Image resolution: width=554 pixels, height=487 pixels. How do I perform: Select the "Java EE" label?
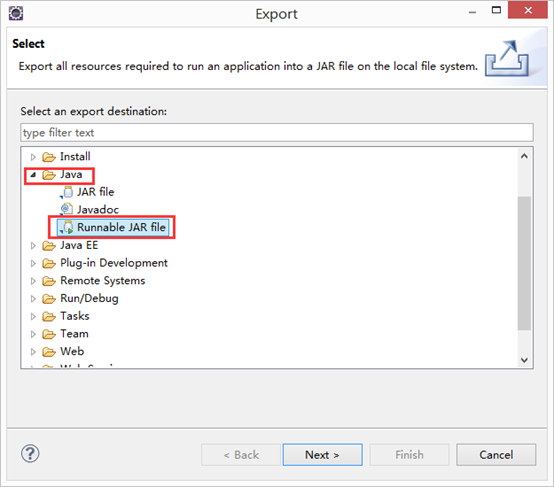click(79, 245)
